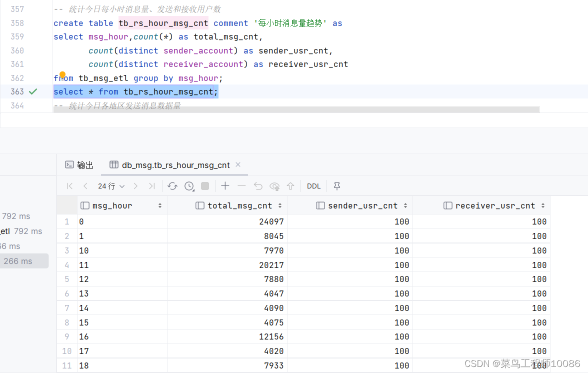The image size is (588, 373).
Task: Select msg_hour cell with value 13
Action: (x=122, y=293)
